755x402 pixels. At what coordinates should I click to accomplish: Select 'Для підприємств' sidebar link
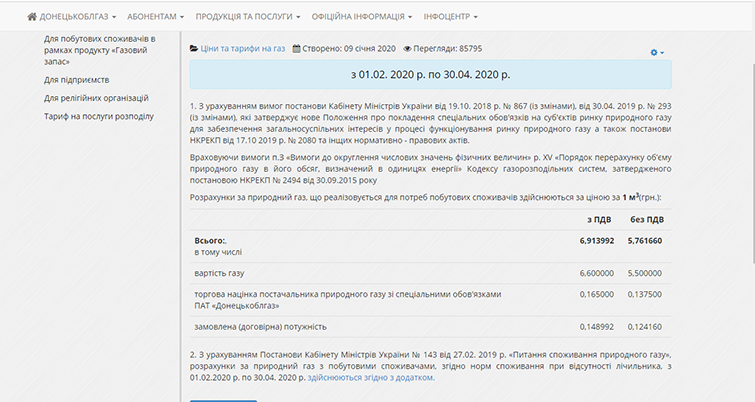tap(77, 80)
